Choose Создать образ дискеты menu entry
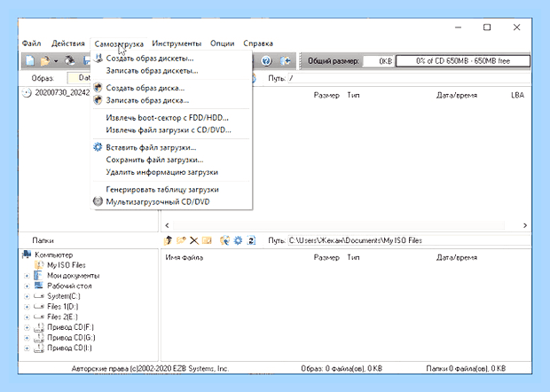This screenshot has height=392, width=550. [171, 59]
